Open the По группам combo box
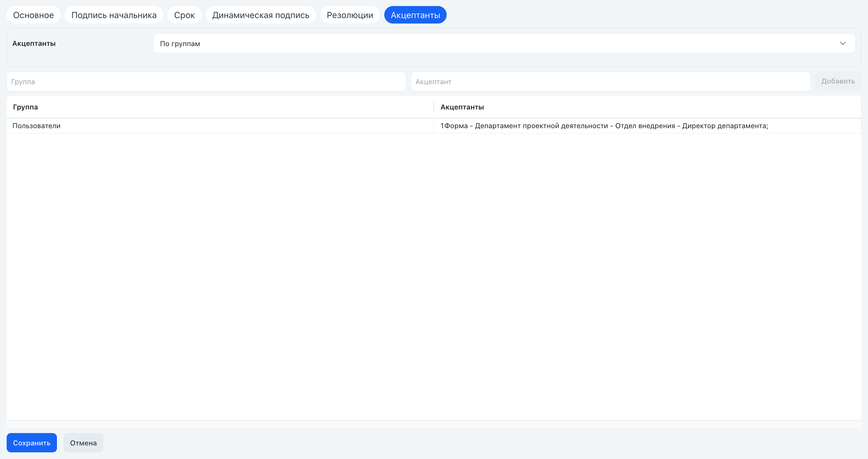Image resolution: width=868 pixels, height=459 pixels. pyautogui.click(x=504, y=43)
